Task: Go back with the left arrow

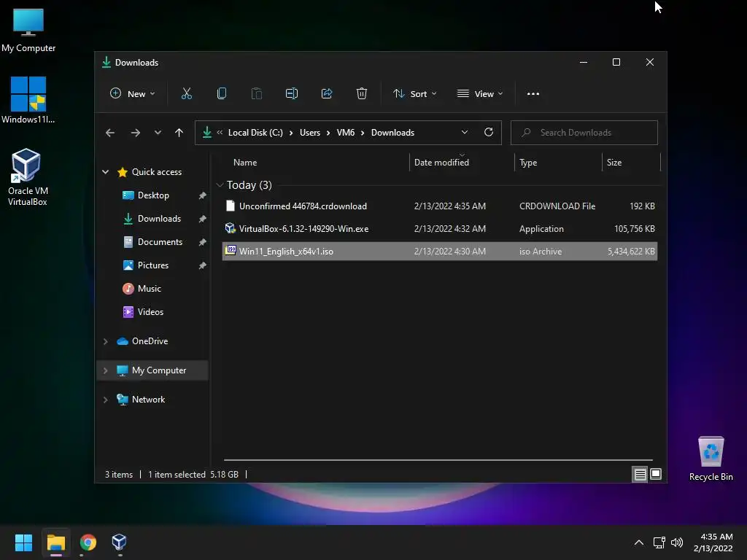Action: tap(110, 133)
